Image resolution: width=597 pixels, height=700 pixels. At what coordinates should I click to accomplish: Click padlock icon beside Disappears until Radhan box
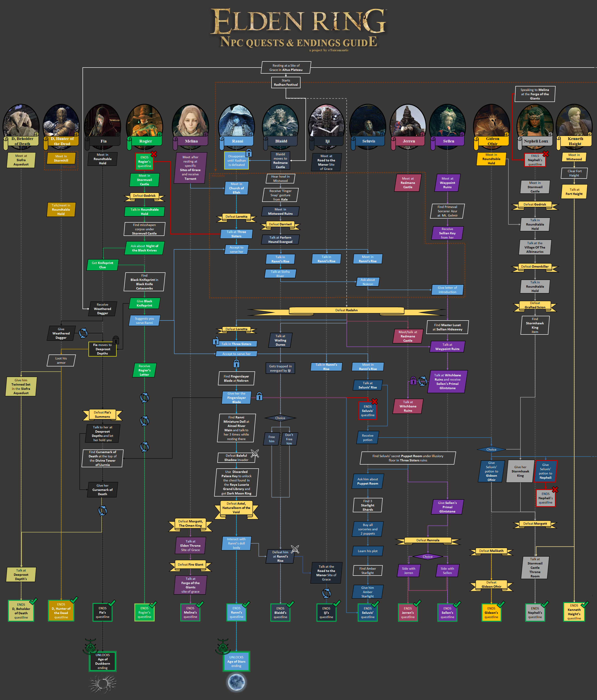249,153
